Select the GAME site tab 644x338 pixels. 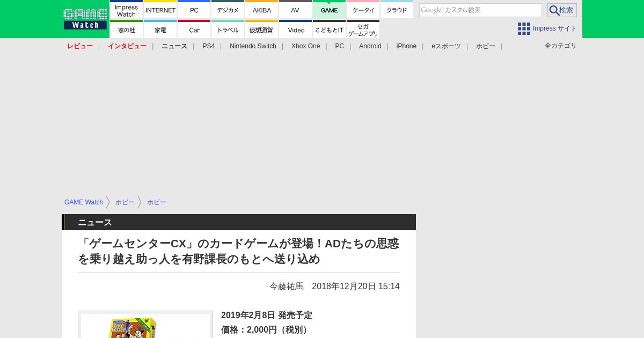click(329, 9)
